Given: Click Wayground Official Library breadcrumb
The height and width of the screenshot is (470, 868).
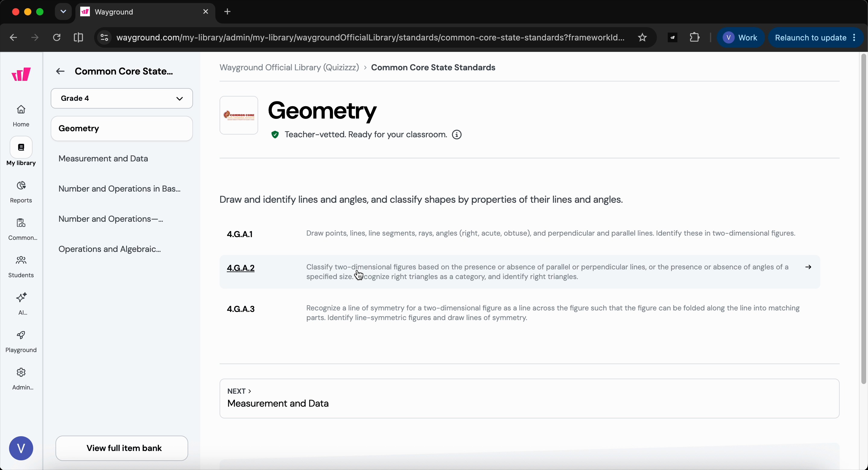Looking at the screenshot, I should coord(289,67).
